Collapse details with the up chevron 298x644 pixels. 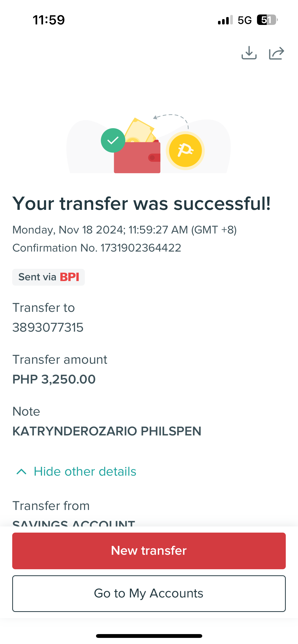21,472
